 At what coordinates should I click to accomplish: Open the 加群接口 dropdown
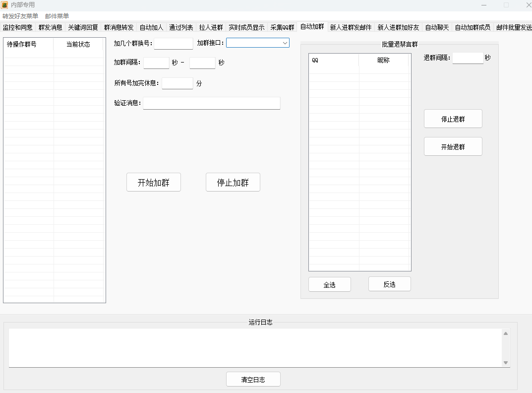tap(258, 43)
